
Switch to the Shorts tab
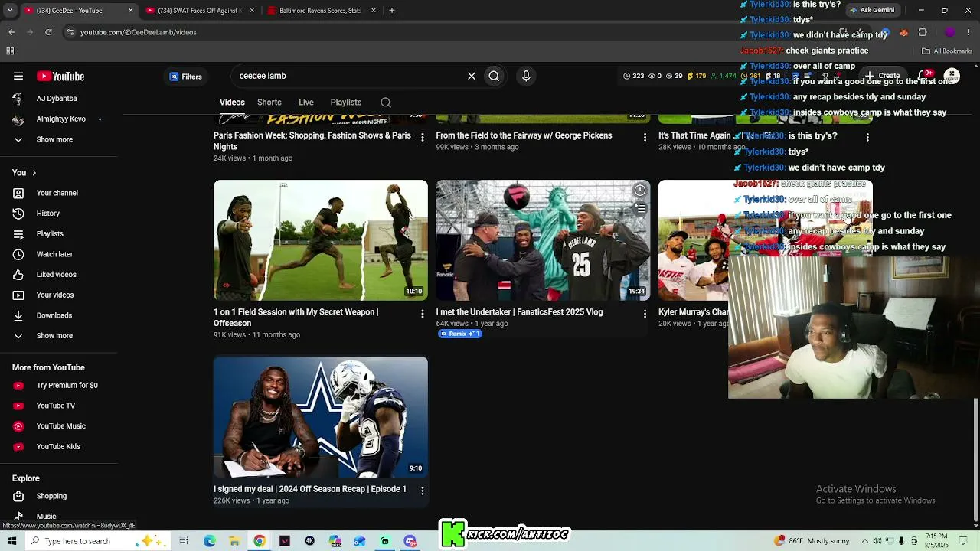tap(269, 103)
